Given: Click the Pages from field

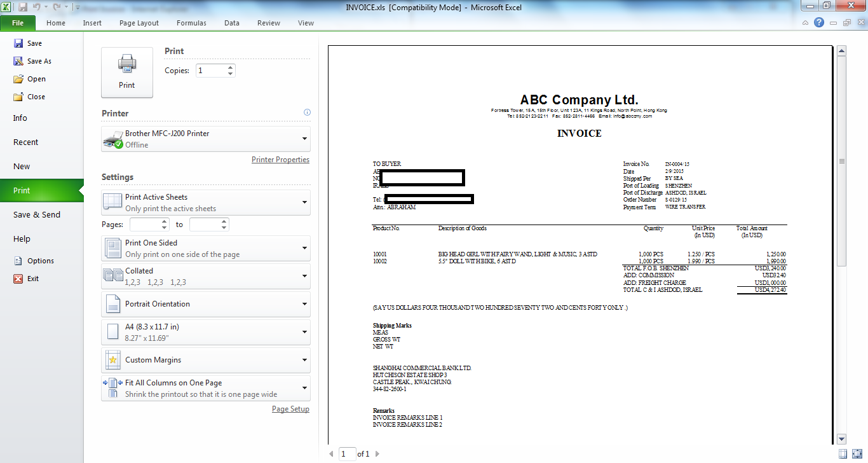Looking at the screenshot, I should 145,225.
